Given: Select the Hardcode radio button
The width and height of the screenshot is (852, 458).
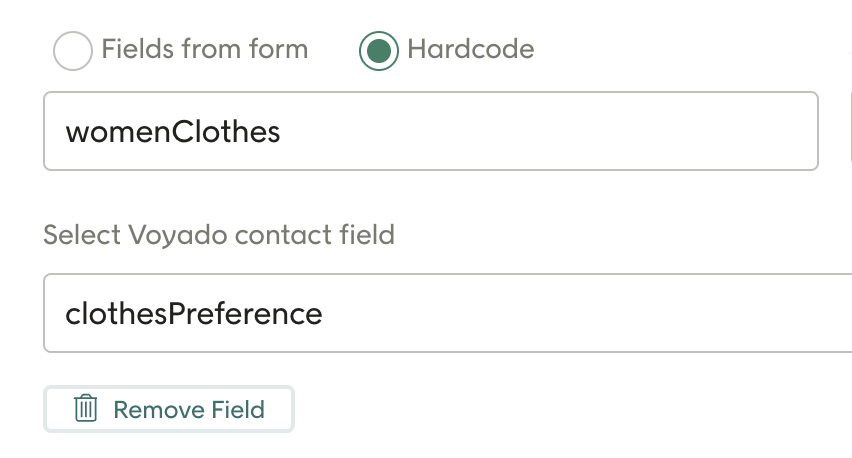Looking at the screenshot, I should 379,51.
